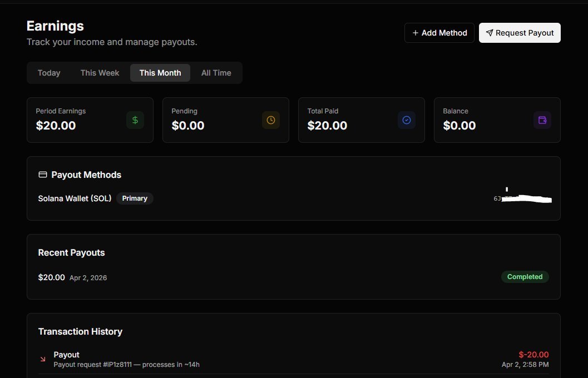
Task: Click the Balance $0.00 value
Action: (x=459, y=126)
